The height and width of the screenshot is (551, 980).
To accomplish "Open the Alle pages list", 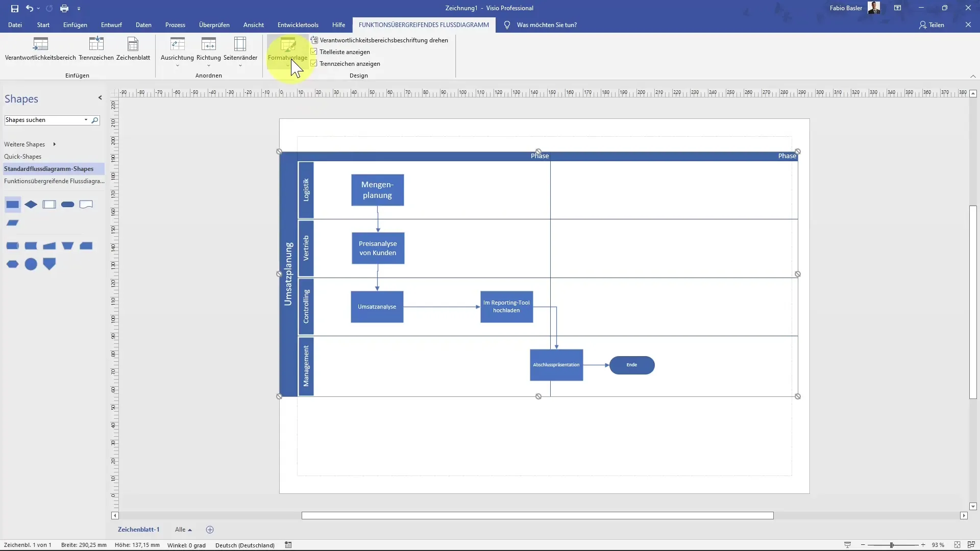I will (x=183, y=530).
